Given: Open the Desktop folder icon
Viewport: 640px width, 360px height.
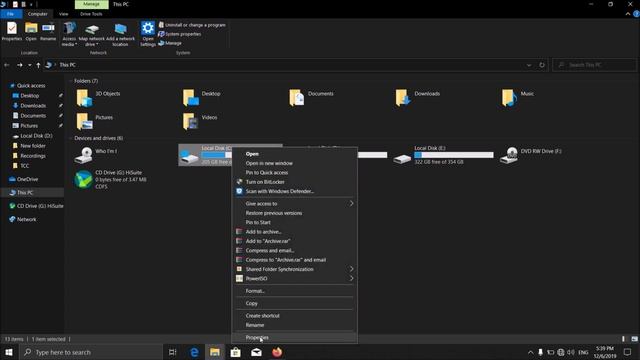Looking at the screenshot, I should point(191,98).
